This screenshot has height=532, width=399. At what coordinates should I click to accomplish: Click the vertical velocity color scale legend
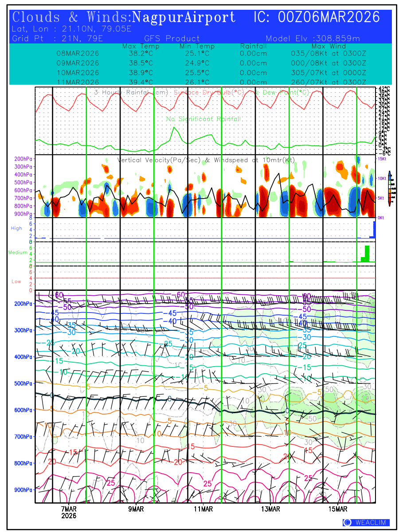[x=389, y=188]
